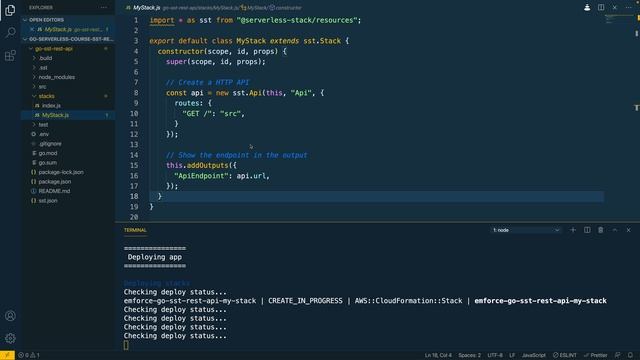
Task: Change indentation via Spaces: 2 status
Action: coord(469,355)
